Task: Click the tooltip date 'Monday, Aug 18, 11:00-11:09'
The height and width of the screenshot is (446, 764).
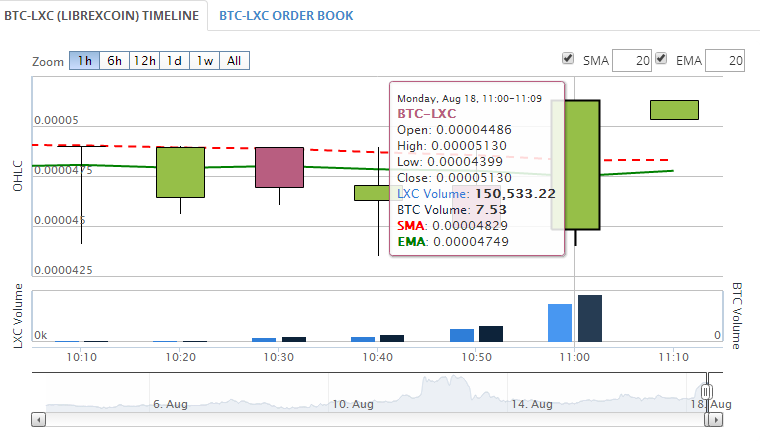Action: [469, 98]
